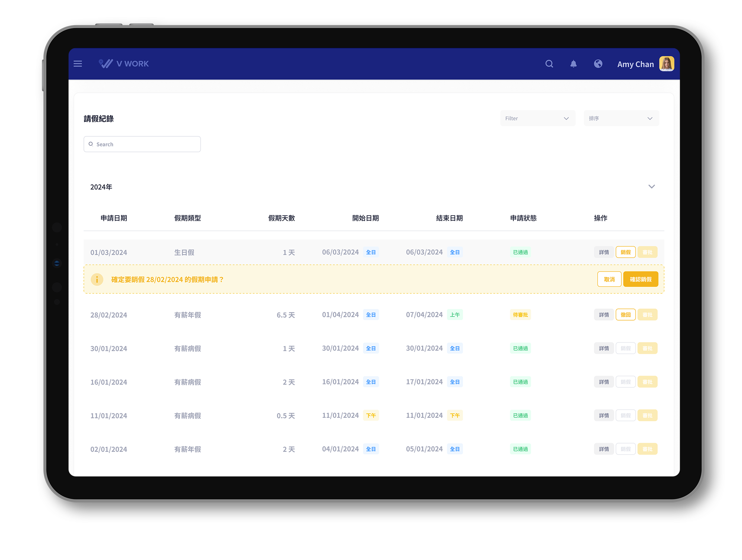Collapse the 2024年 section chevron

pos(651,187)
